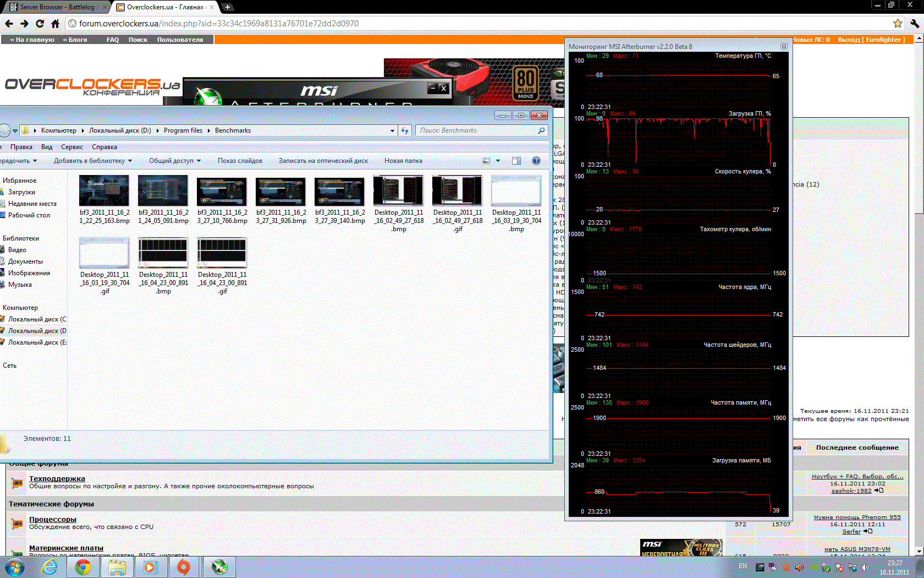This screenshot has height=578, width=924.
Task: Open recent locations dropdown beside back button
Action: point(15,130)
